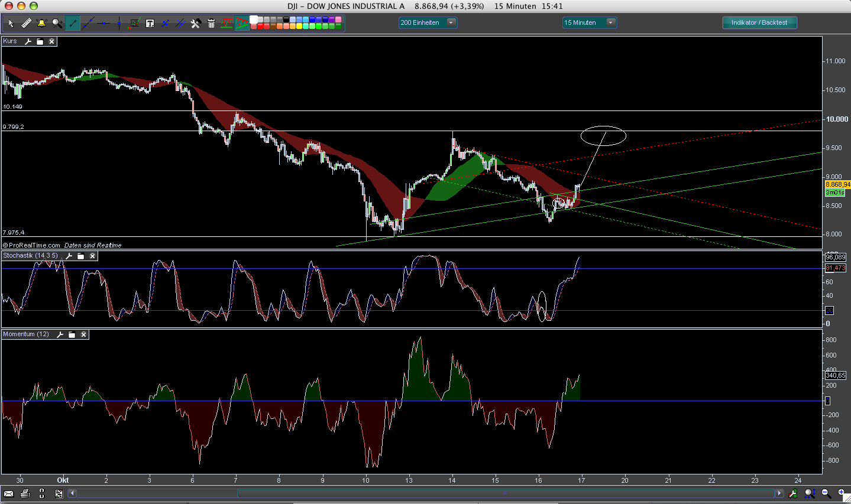Pick the extended trend line tool

[88, 23]
